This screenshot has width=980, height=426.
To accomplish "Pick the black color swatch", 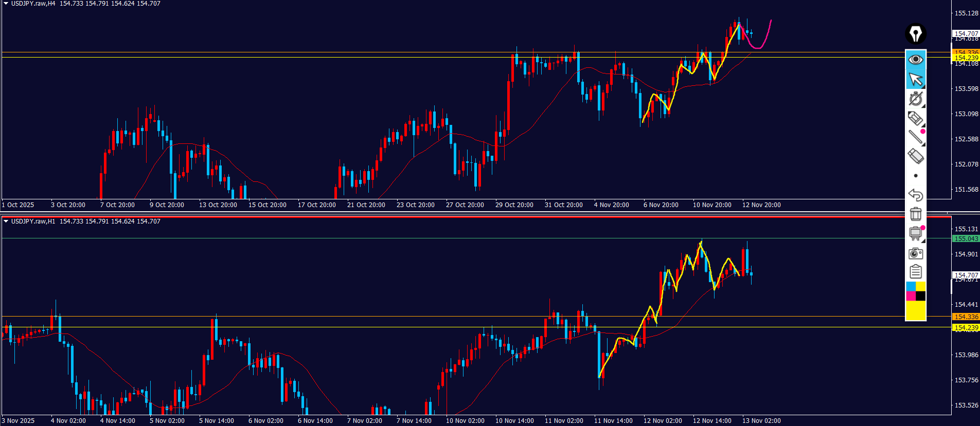I will [921, 296].
